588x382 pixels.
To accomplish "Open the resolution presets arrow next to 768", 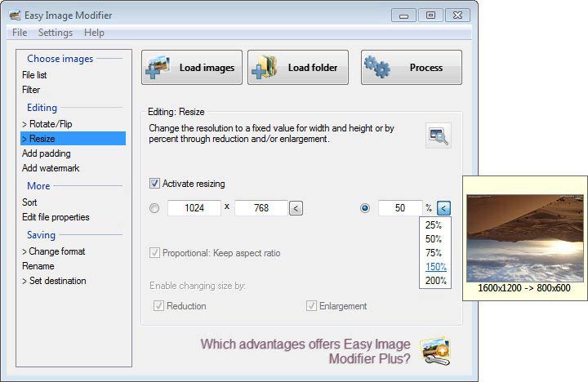I will click(x=296, y=208).
